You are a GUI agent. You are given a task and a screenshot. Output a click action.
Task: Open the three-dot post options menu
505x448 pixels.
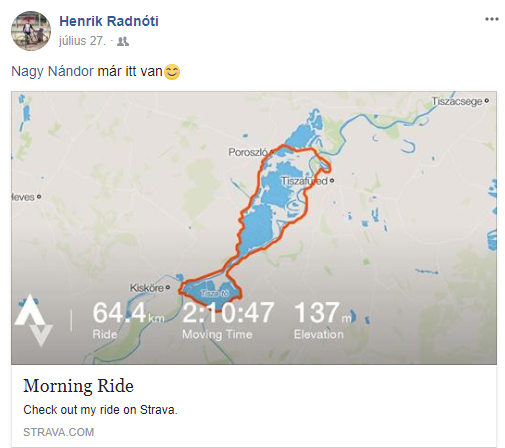[492, 19]
